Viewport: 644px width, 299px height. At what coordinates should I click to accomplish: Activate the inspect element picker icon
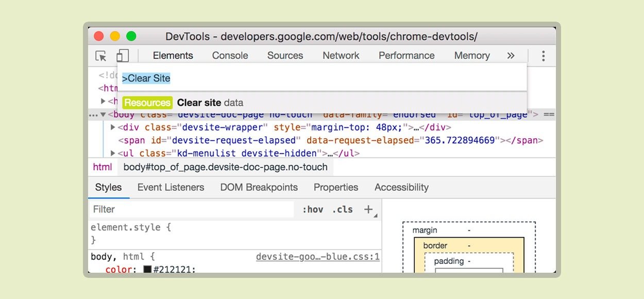[101, 56]
